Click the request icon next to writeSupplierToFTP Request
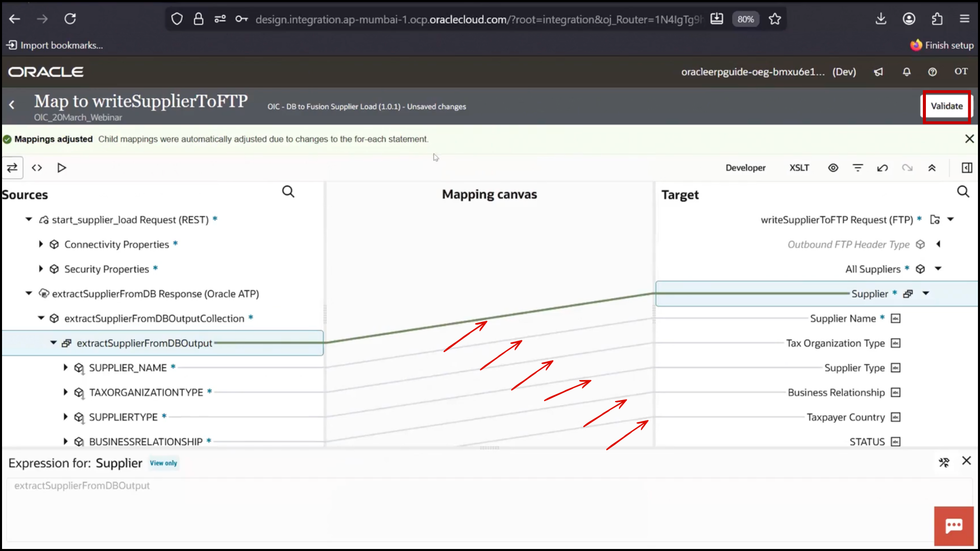Image resolution: width=980 pixels, height=551 pixels. [935, 219]
